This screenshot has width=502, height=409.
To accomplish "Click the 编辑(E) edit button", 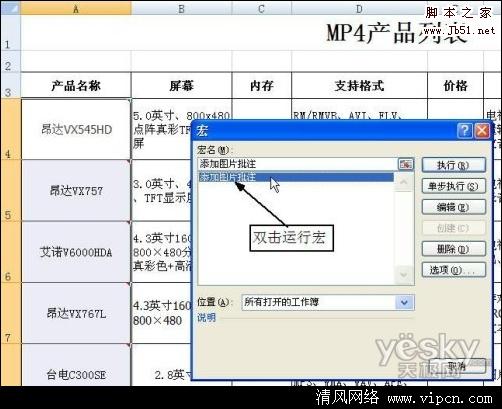I will coord(453,207).
